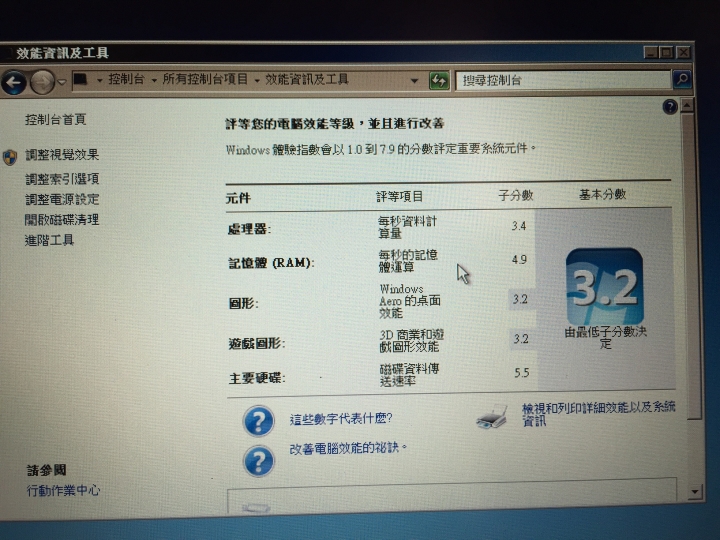Open 調整視覺效果 link

62,155
